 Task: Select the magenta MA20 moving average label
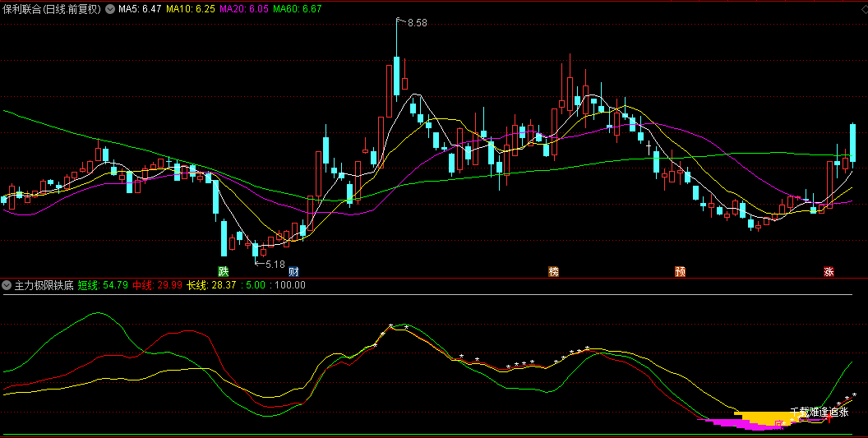244,9
